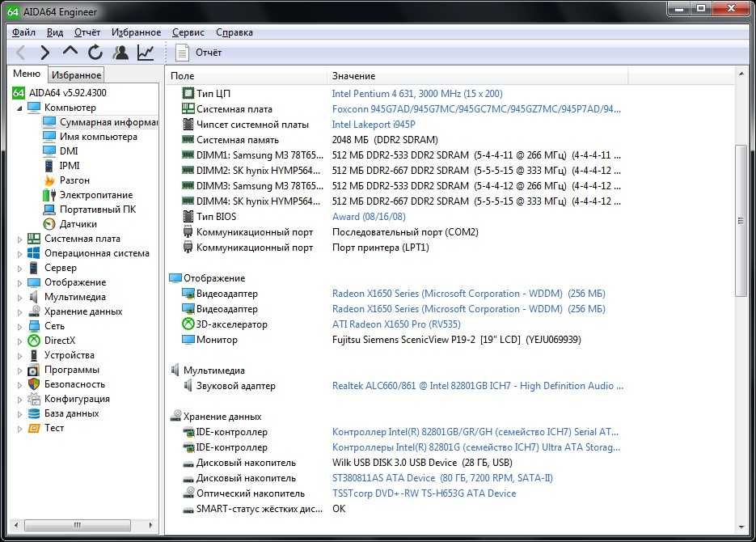Go back with the left arrow toolbar button
The image size is (756, 542).
click(20, 52)
